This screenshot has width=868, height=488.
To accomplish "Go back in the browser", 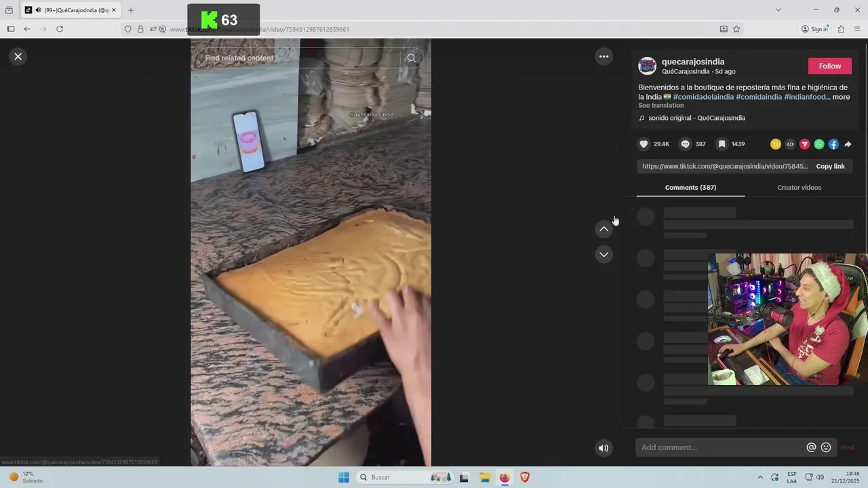I will 27,29.
